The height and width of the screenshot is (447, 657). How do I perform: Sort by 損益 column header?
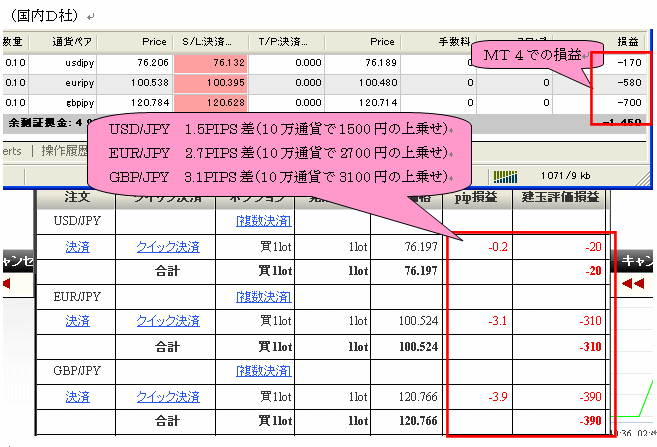(627, 42)
